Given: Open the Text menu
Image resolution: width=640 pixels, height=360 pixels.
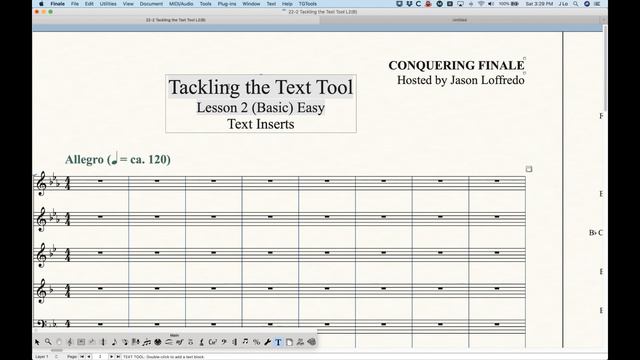Looking at the screenshot, I should (271, 4).
